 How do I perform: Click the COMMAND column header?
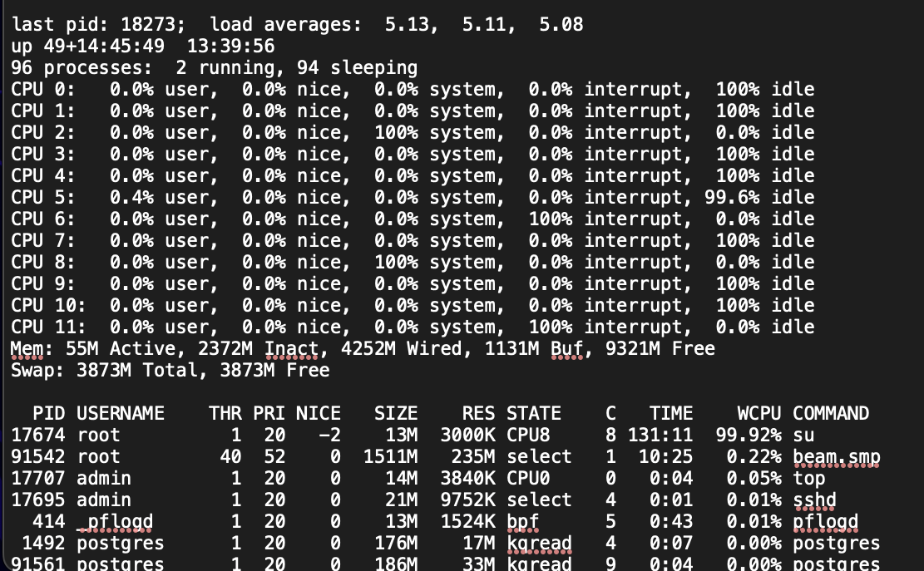click(832, 413)
